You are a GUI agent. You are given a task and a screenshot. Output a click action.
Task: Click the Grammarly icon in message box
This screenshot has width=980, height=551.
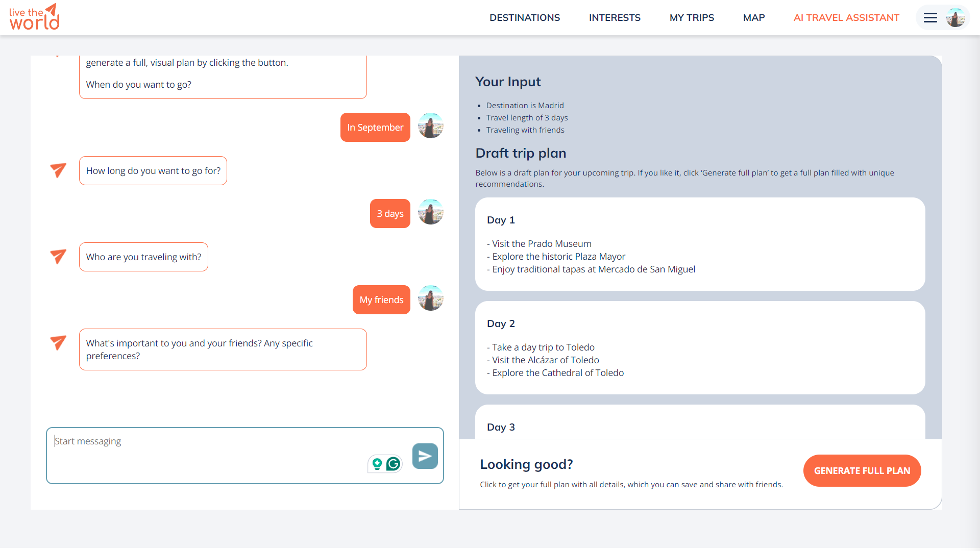(x=393, y=464)
